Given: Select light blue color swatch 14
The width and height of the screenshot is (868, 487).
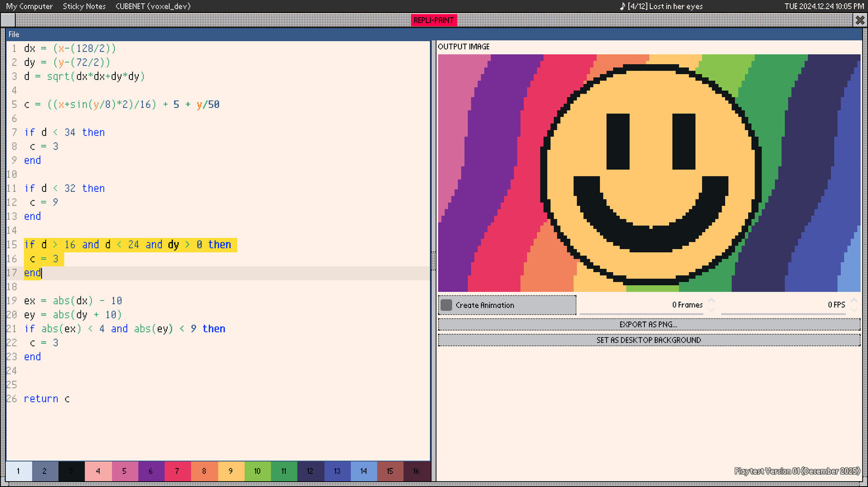Looking at the screenshot, I should tap(363, 471).
